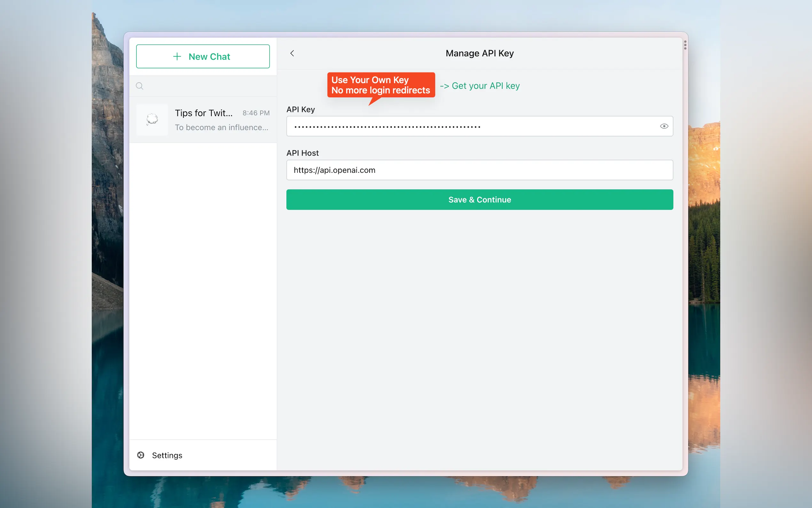Focus the masked API Key field

pos(470,126)
